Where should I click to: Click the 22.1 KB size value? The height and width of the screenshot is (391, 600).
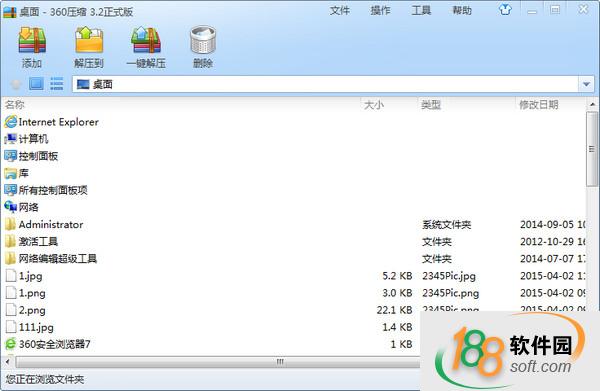pyautogui.click(x=394, y=310)
